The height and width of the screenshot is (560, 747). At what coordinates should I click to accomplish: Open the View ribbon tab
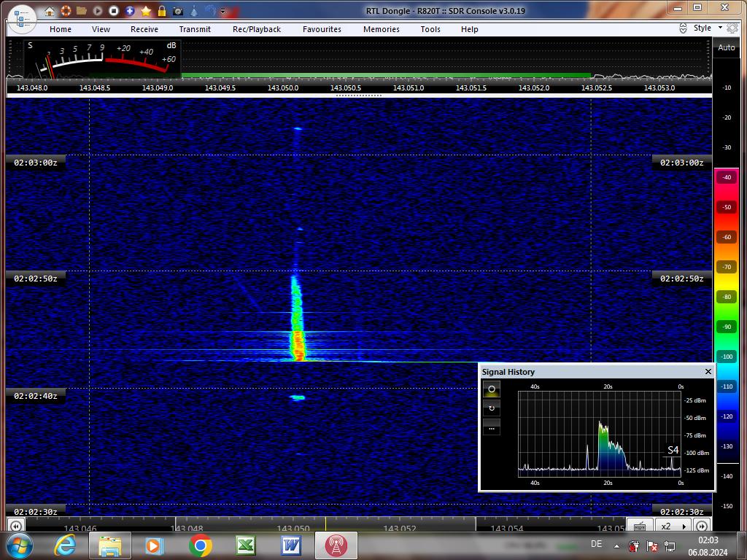pyautogui.click(x=101, y=29)
